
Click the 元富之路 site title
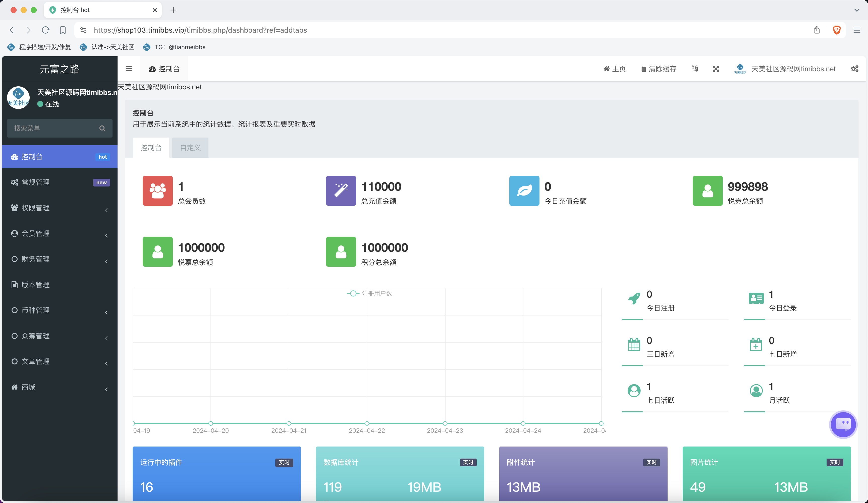(x=60, y=69)
